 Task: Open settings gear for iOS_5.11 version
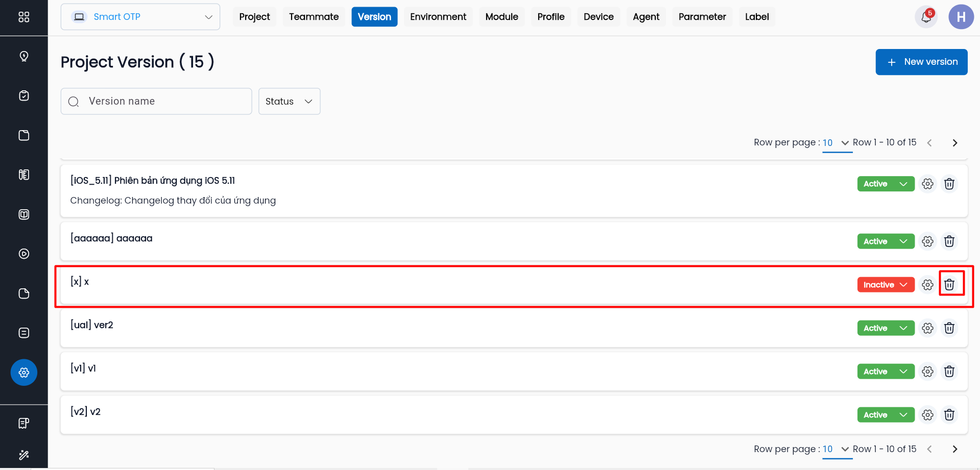(927, 184)
